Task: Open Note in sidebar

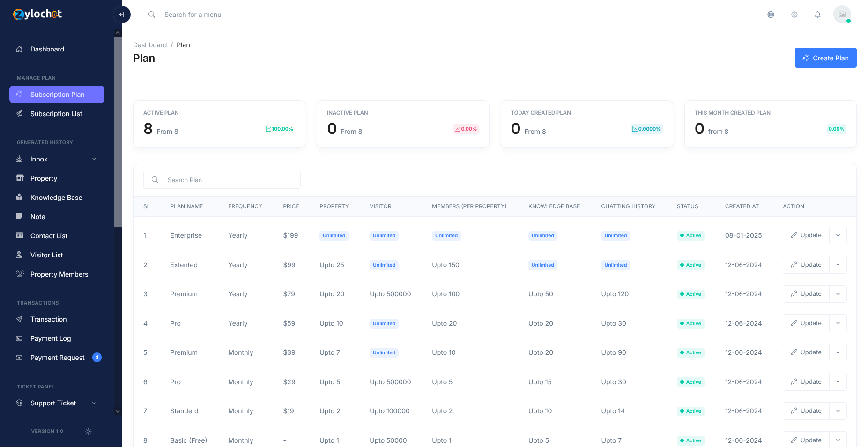Action: [x=57, y=217]
